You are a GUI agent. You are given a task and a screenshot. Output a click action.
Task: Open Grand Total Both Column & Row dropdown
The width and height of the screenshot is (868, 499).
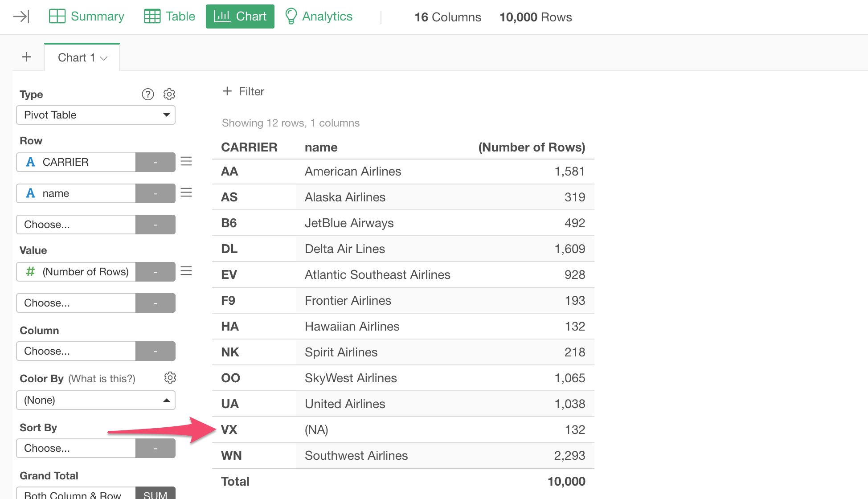(76, 494)
